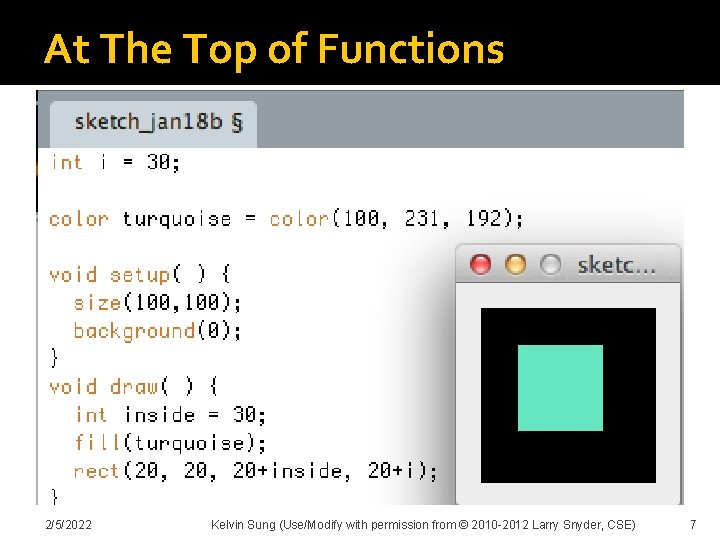Click the 'rect(20, 20, 20+inside, 20+i);' line
Viewport: 720px width, 540px height.
click(x=255, y=471)
